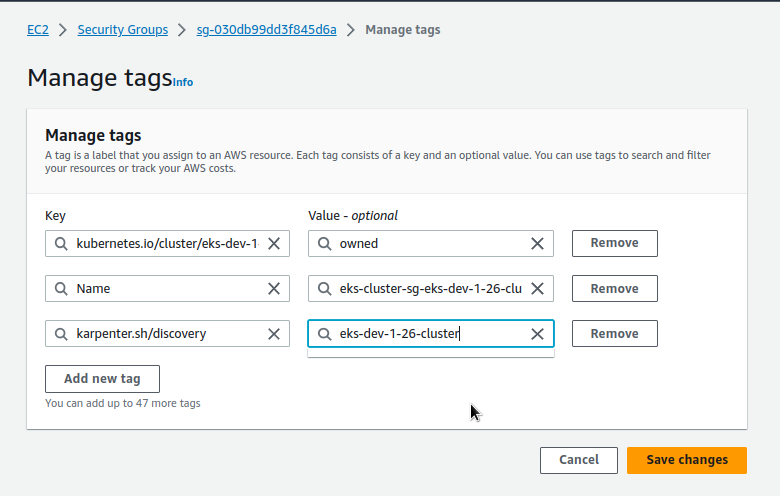Screen dimensions: 780x496
Task: Open sg-030db99dd3f845d6a breadcrumb link
Action: click(x=267, y=30)
